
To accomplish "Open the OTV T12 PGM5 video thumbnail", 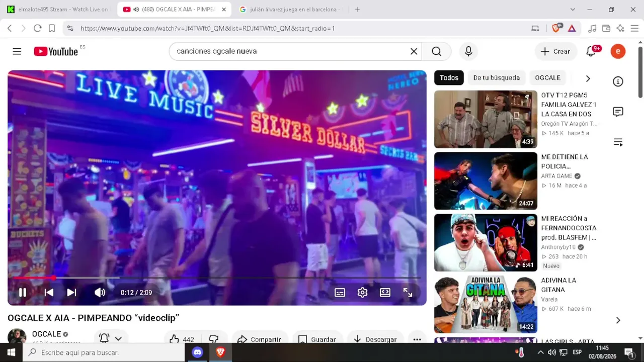I will click(486, 119).
